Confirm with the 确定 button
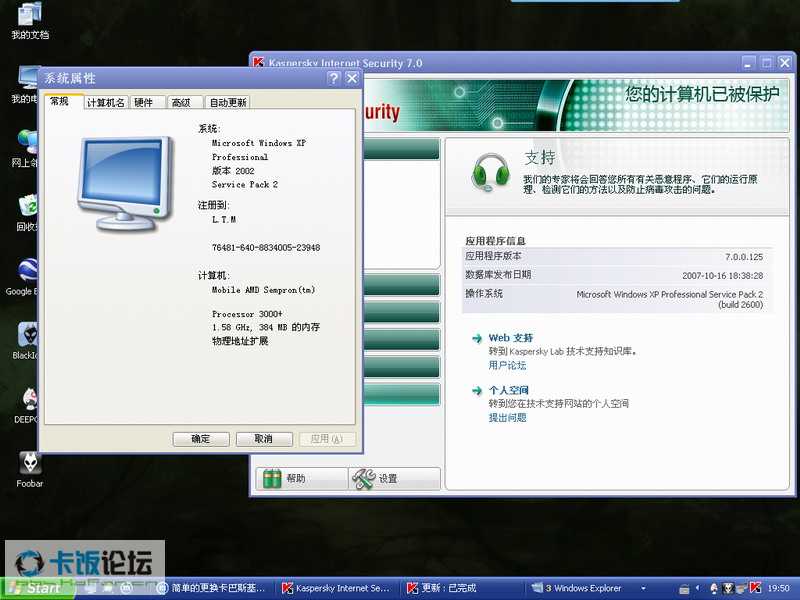 (201, 439)
